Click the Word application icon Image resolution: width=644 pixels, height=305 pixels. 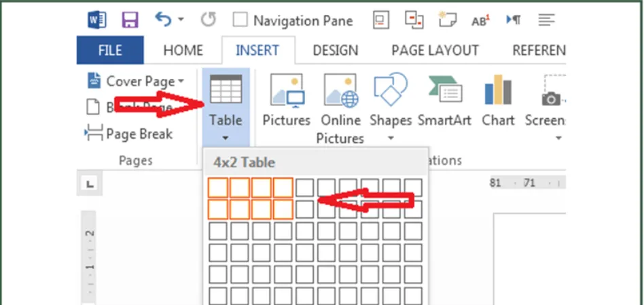97,20
